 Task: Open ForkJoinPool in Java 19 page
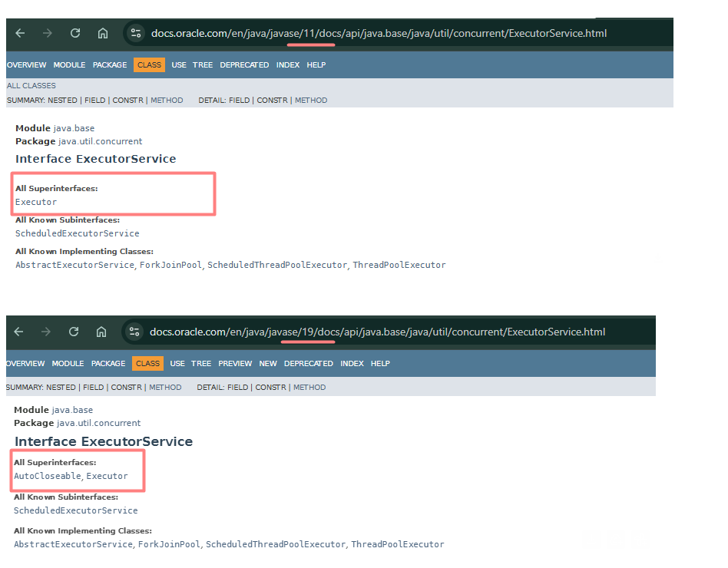click(x=169, y=544)
